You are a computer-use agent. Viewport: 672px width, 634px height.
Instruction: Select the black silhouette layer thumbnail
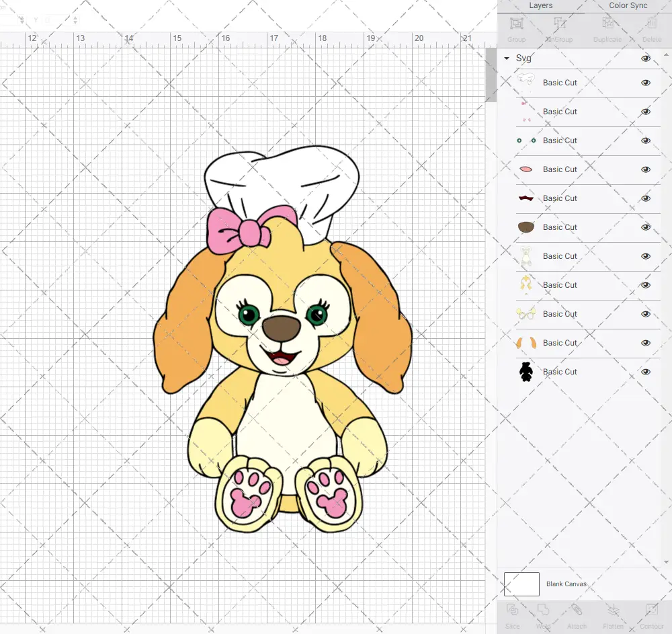click(x=526, y=372)
